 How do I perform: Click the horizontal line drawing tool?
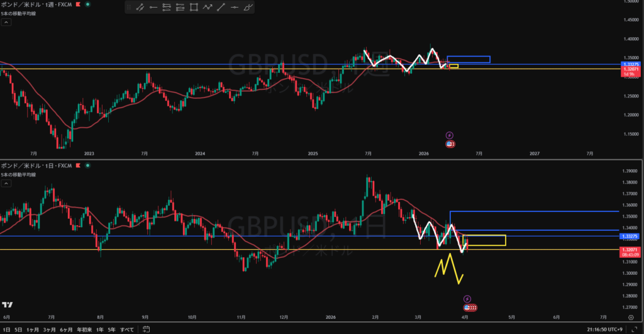pyautogui.click(x=235, y=8)
